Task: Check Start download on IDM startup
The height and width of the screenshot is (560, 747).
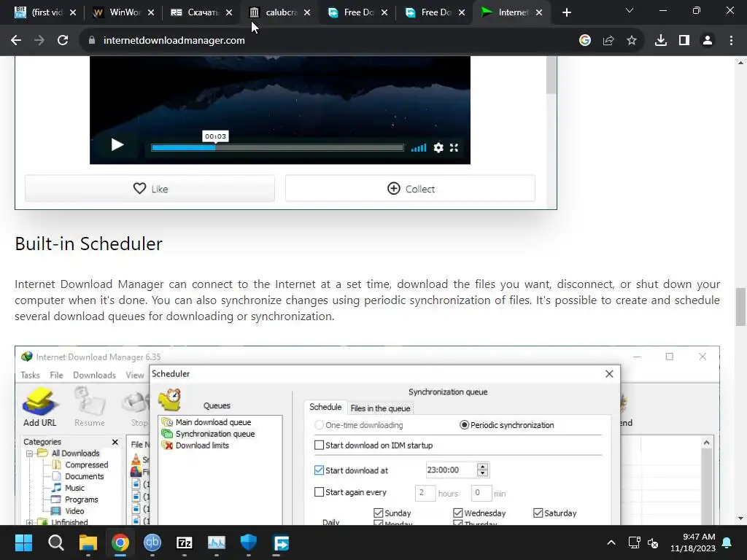Action: [320, 446]
